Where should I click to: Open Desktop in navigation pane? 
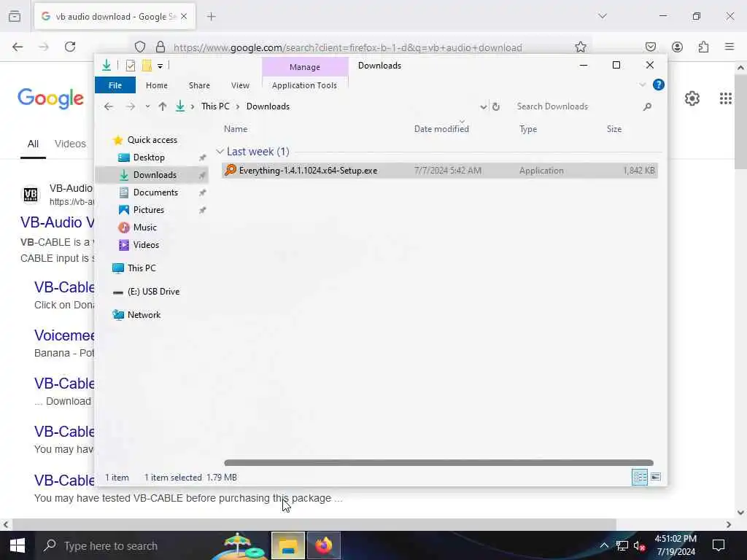click(x=149, y=157)
